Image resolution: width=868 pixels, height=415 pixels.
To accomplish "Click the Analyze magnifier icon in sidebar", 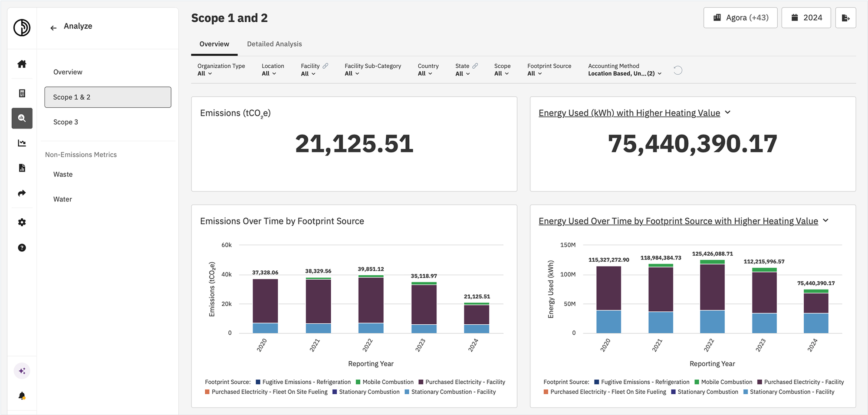I will point(22,118).
